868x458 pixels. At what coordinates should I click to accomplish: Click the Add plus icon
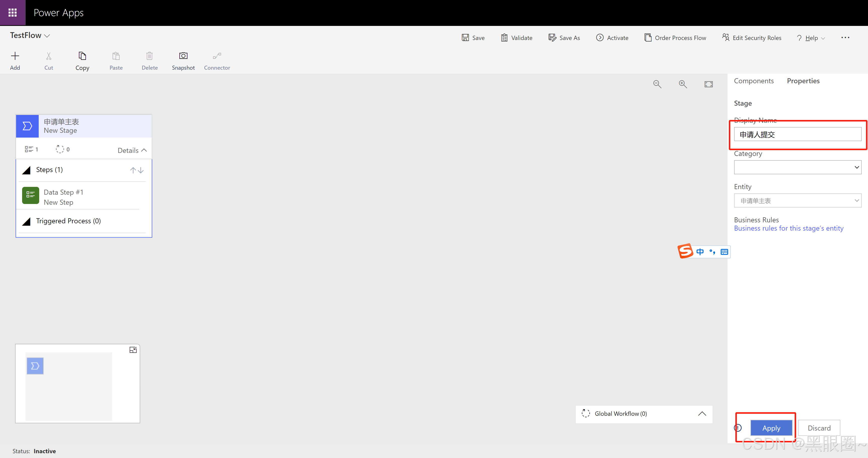click(x=15, y=56)
